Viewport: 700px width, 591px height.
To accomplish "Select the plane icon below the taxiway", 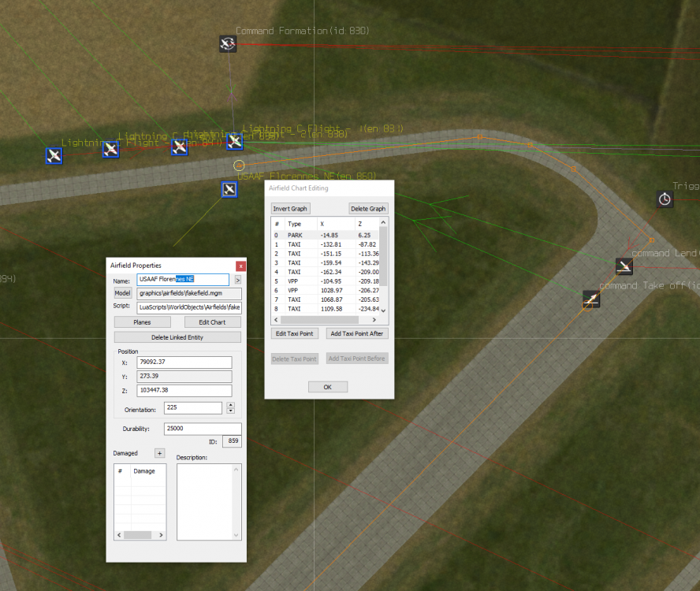I will 229,189.
